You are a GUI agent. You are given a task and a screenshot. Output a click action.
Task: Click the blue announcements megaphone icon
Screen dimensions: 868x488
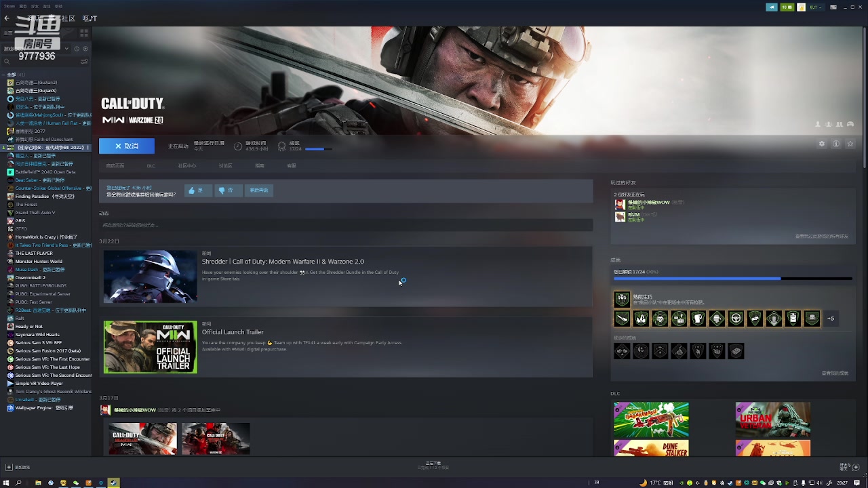click(x=772, y=7)
